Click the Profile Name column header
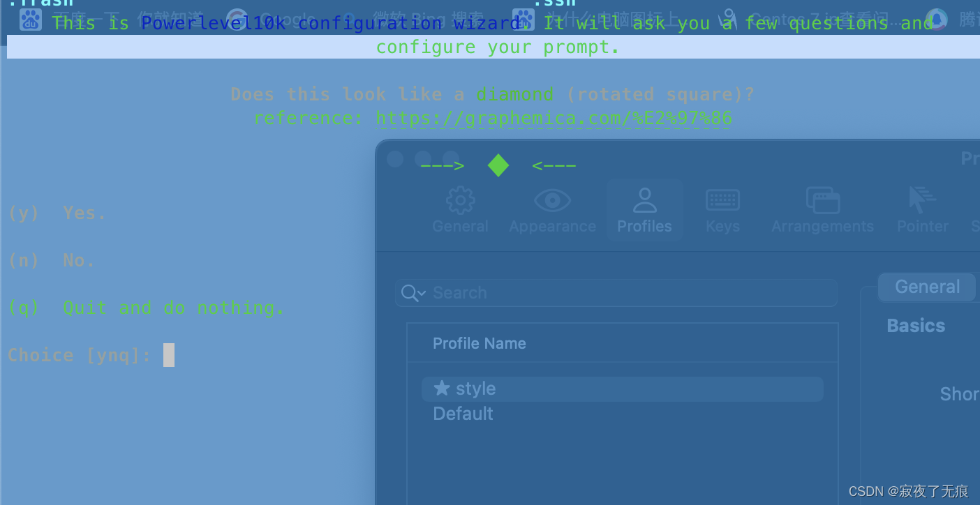Image resolution: width=980 pixels, height=505 pixels. click(480, 343)
